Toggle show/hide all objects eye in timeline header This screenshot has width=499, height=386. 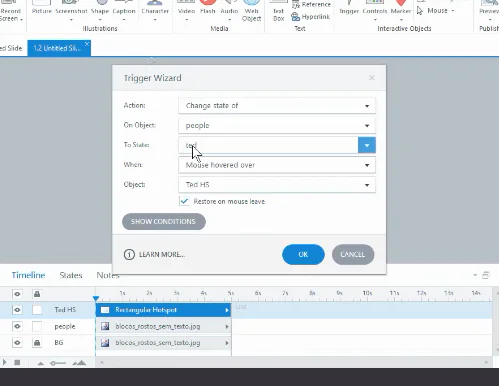pyautogui.click(x=17, y=294)
